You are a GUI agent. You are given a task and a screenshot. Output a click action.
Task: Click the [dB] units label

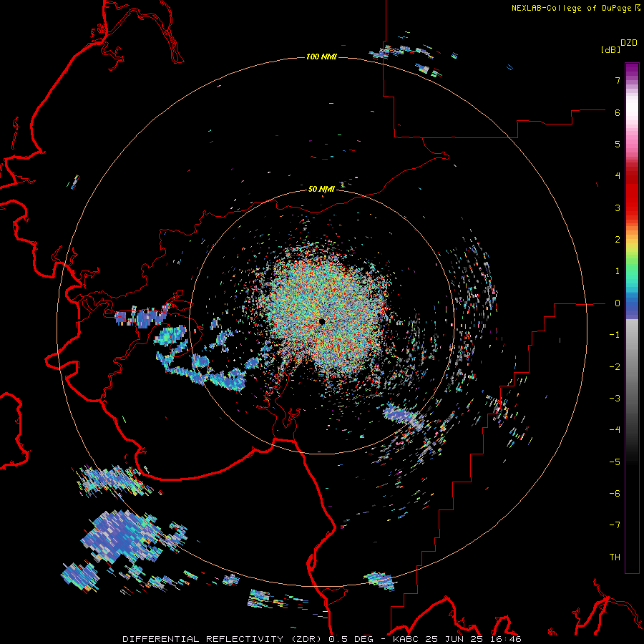click(x=611, y=49)
